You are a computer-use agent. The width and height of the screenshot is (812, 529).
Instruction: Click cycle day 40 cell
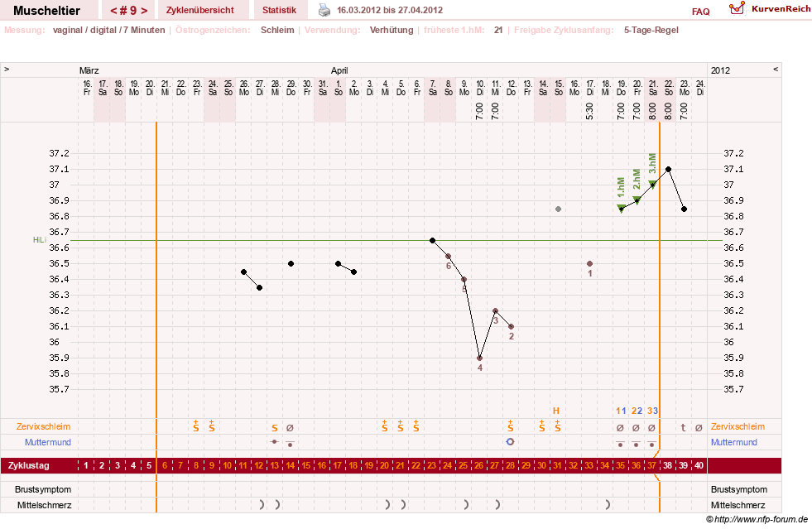[x=699, y=465]
